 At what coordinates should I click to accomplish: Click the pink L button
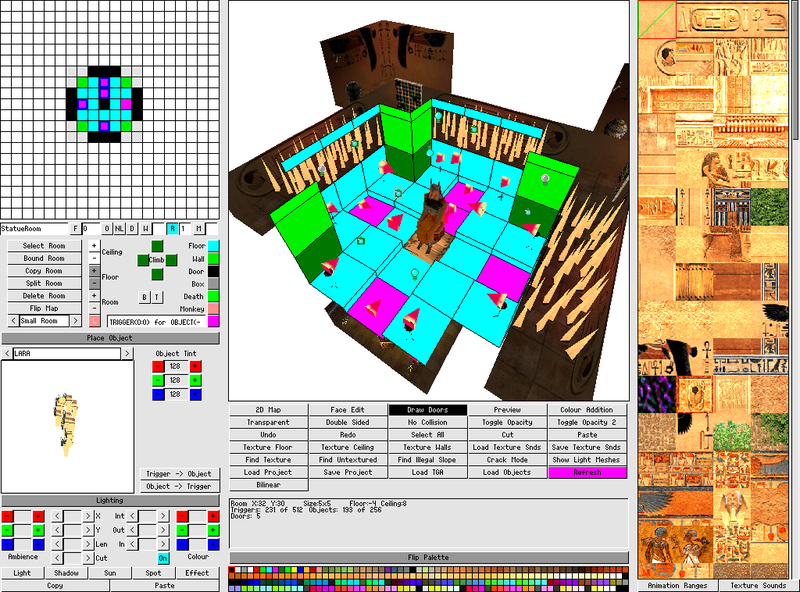coord(94,321)
